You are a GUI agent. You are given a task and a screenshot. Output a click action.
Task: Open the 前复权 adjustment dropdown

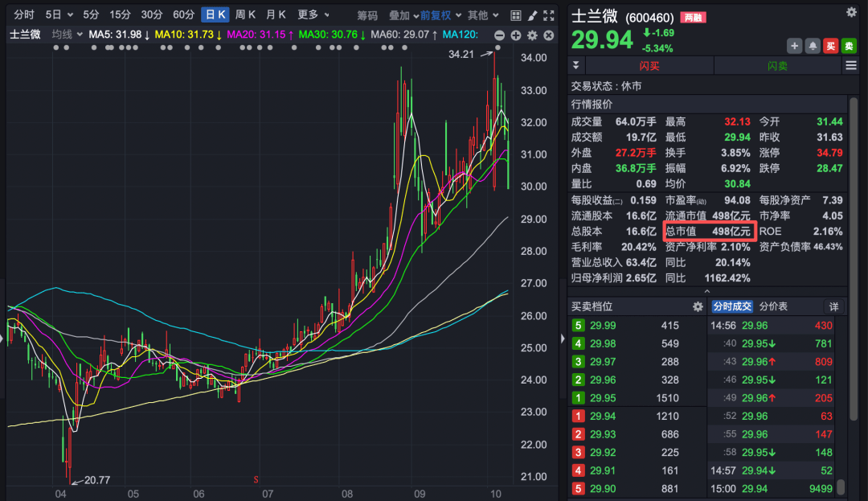coord(440,15)
